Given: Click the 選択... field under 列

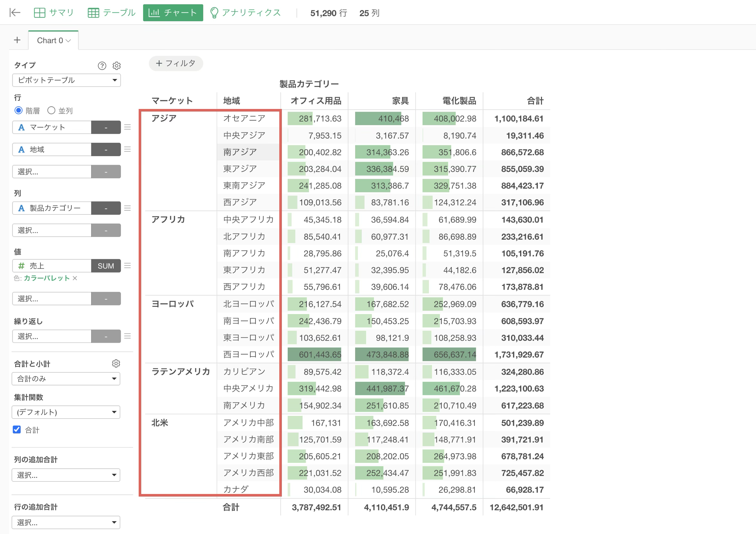Looking at the screenshot, I should [x=52, y=230].
